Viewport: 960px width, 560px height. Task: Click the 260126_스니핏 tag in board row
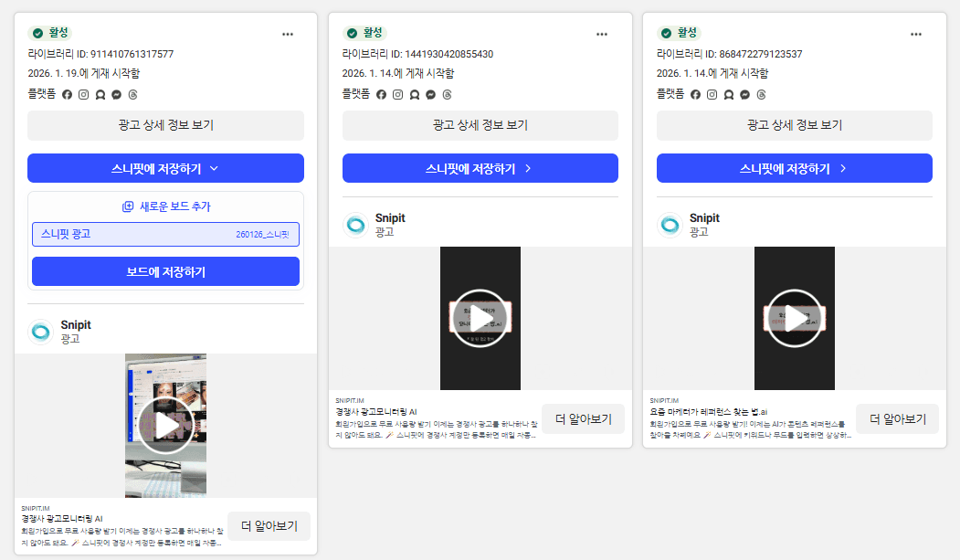click(262, 235)
